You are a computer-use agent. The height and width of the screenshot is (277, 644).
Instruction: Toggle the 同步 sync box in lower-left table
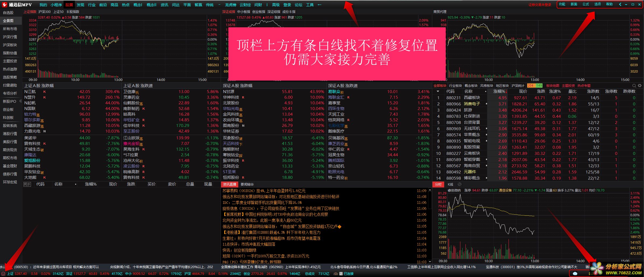click(27, 184)
